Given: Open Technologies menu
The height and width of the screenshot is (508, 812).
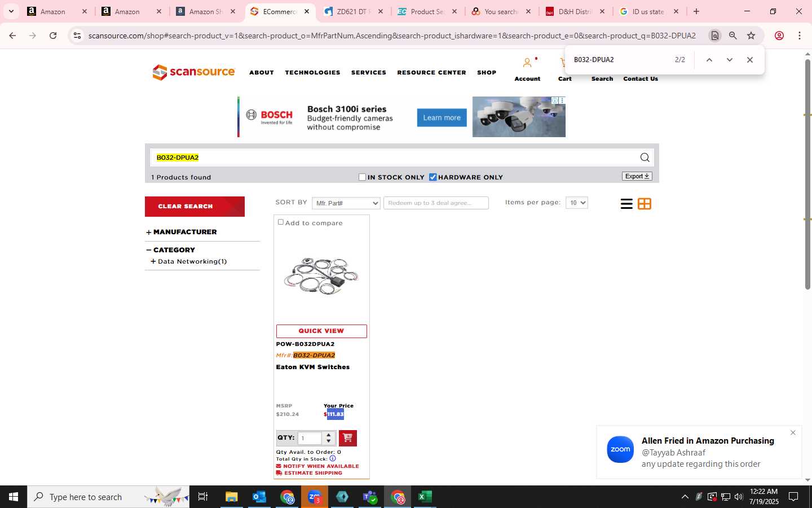Looking at the screenshot, I should tap(312, 73).
